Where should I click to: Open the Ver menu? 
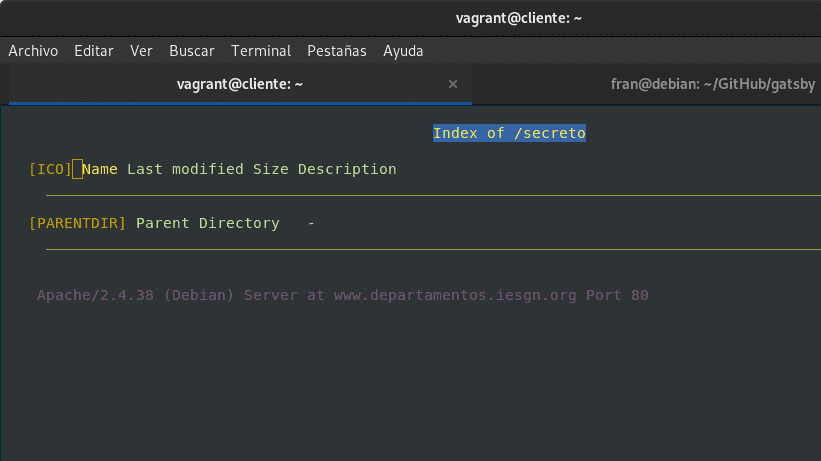pos(141,51)
